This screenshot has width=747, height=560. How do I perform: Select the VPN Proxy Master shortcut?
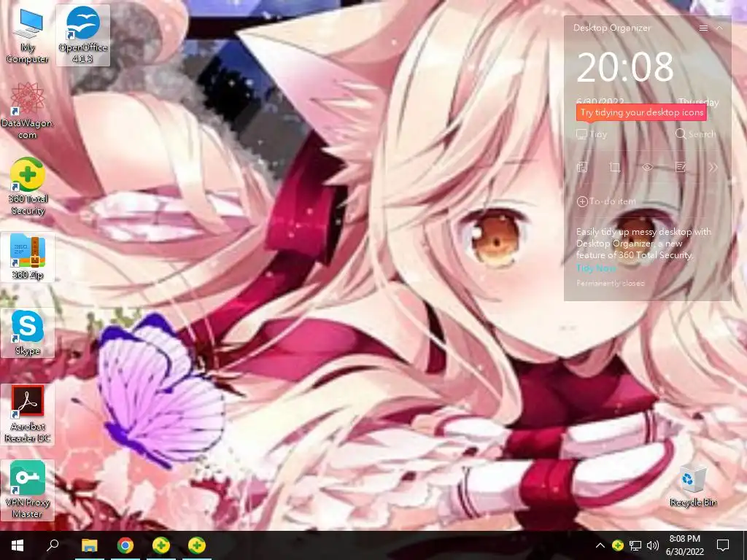click(x=28, y=490)
